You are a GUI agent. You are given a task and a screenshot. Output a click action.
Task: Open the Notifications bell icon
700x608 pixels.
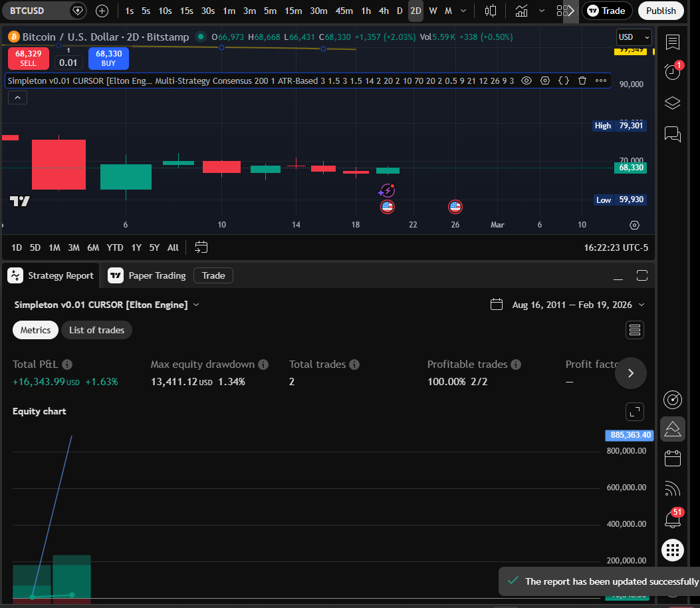672,519
